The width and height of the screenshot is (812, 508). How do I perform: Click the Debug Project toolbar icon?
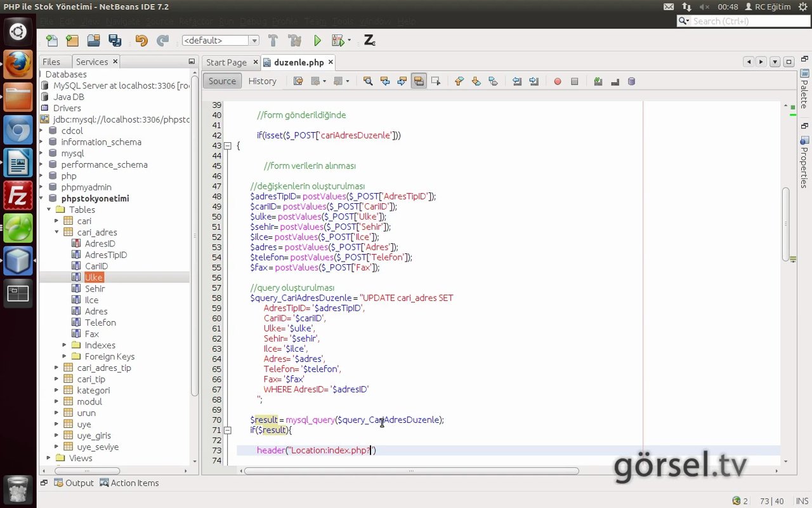(x=337, y=41)
